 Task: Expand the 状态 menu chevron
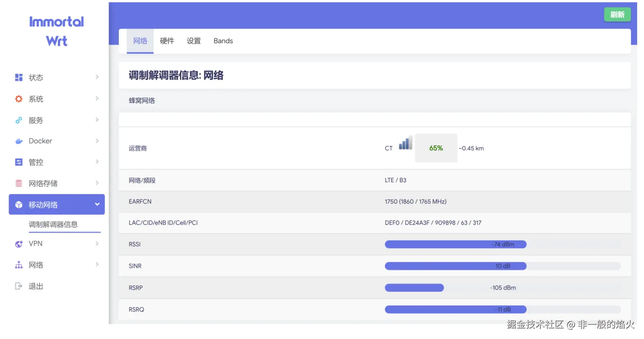pyautogui.click(x=97, y=77)
